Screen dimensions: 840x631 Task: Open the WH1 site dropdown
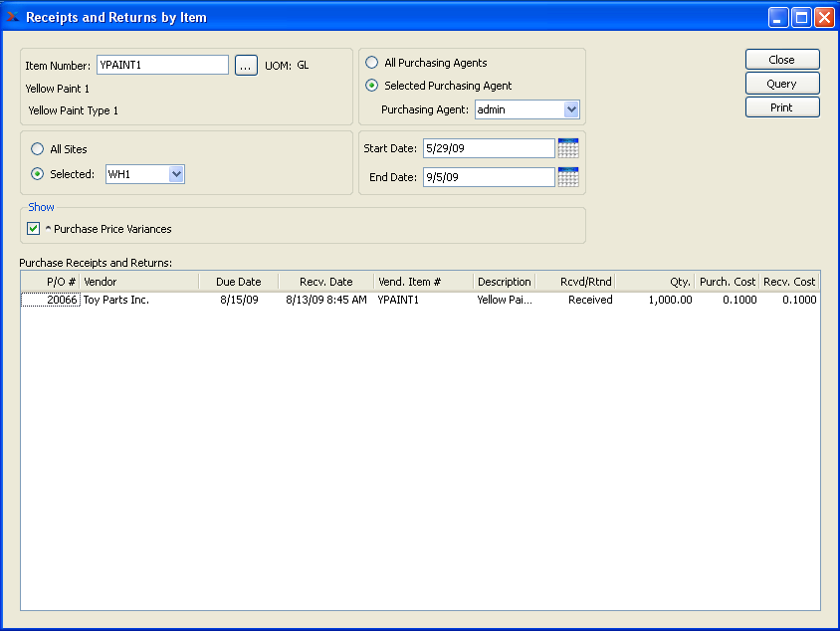click(176, 174)
